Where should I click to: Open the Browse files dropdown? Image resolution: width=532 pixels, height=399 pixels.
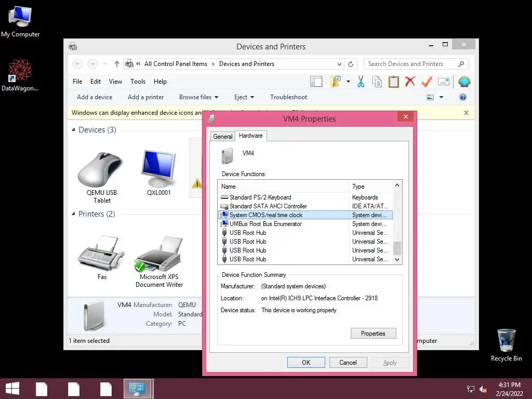click(x=198, y=97)
